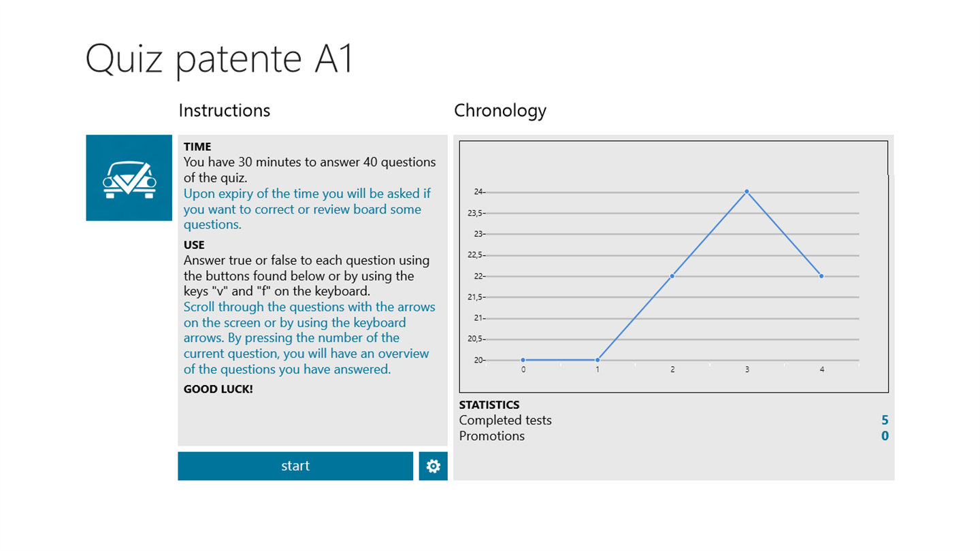980x551 pixels.
Task: Click the Quiz patente A1 title
Action: (219, 60)
